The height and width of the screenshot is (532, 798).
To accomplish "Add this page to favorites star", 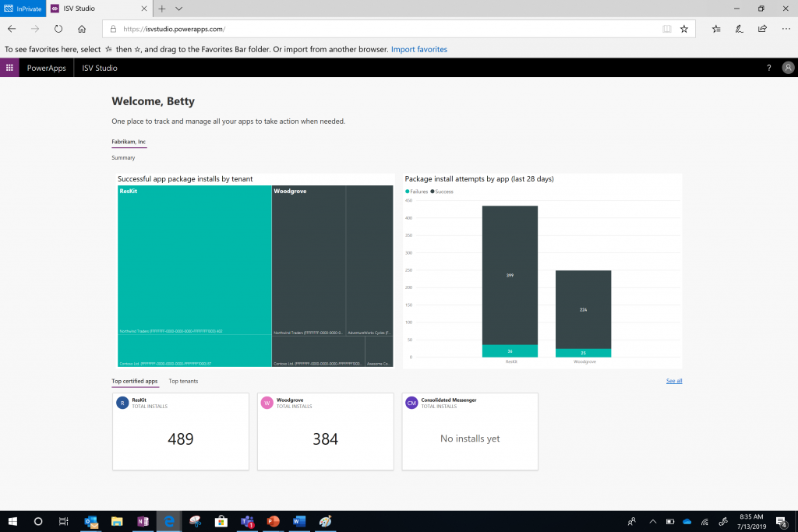I will (684, 29).
